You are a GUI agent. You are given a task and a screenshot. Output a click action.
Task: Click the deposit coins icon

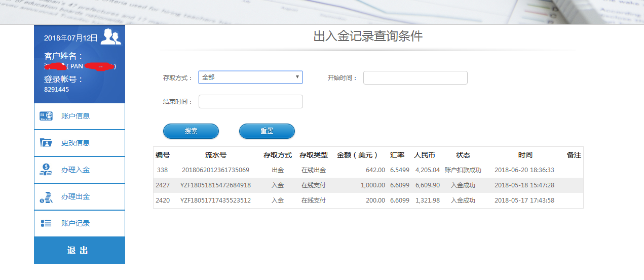coord(46,170)
